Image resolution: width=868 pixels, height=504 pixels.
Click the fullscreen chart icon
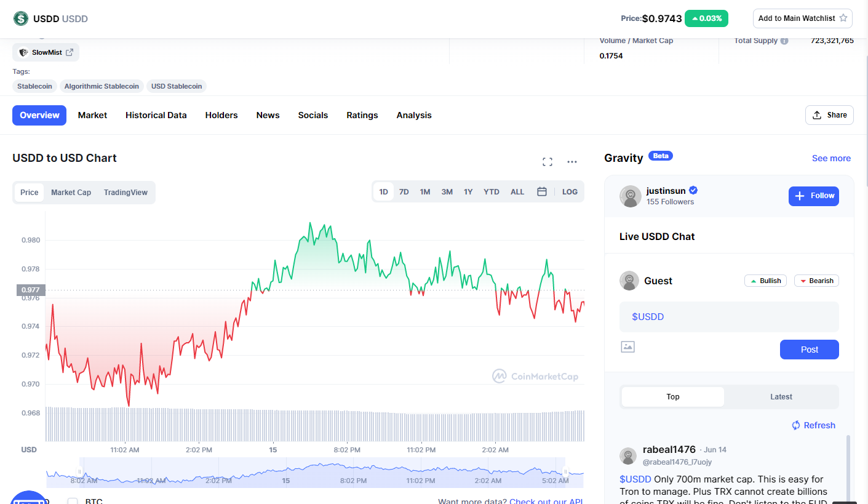(x=547, y=162)
